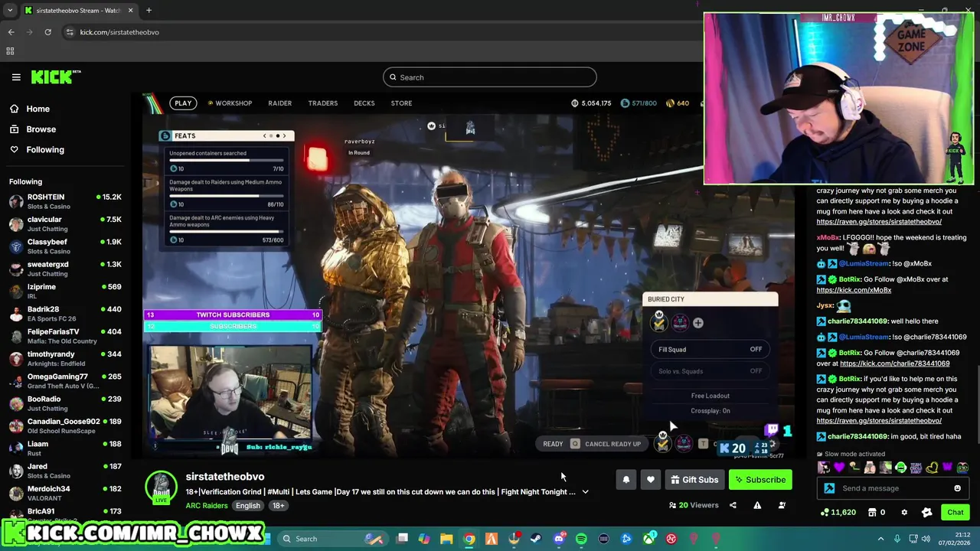Show hidden system tray icons chevron

880,539
